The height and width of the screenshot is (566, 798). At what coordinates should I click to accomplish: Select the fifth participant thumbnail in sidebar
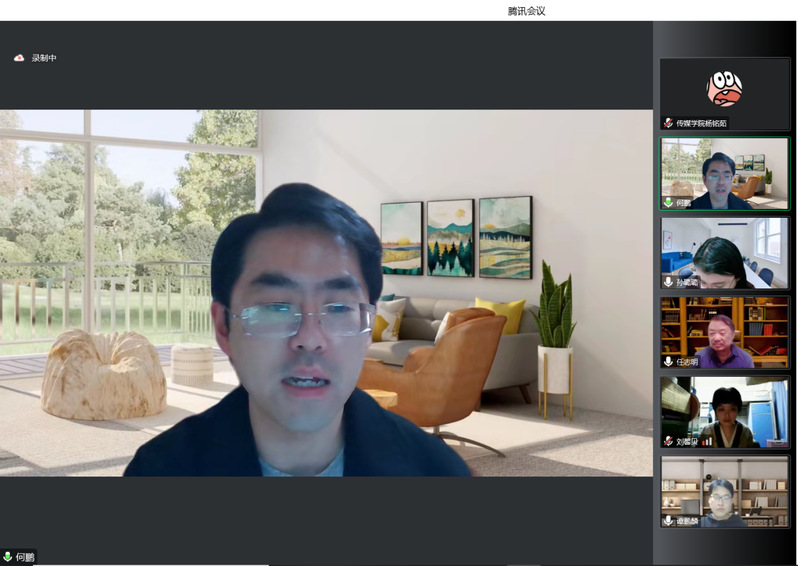click(724, 410)
